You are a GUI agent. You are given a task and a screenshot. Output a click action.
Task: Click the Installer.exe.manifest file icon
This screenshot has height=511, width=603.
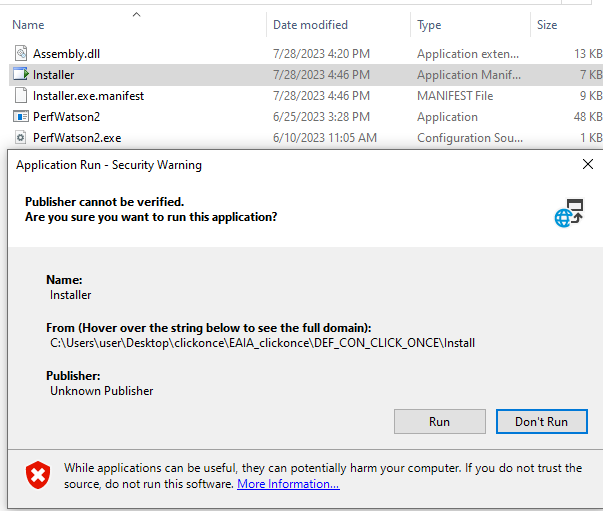[21, 96]
